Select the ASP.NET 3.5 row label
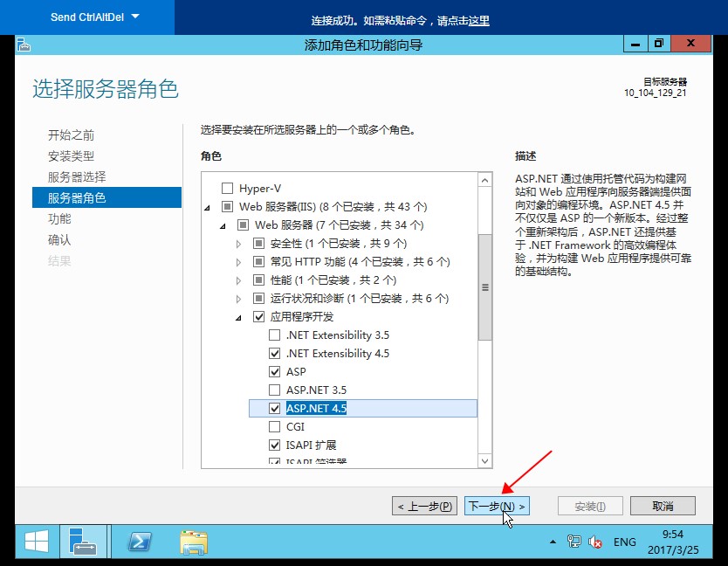The height and width of the screenshot is (566, 728). click(316, 390)
